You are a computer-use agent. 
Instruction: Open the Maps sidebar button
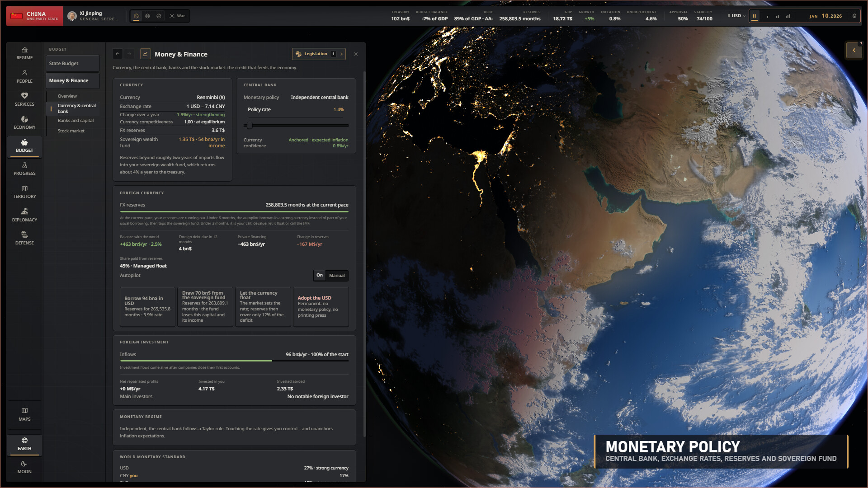(x=24, y=414)
